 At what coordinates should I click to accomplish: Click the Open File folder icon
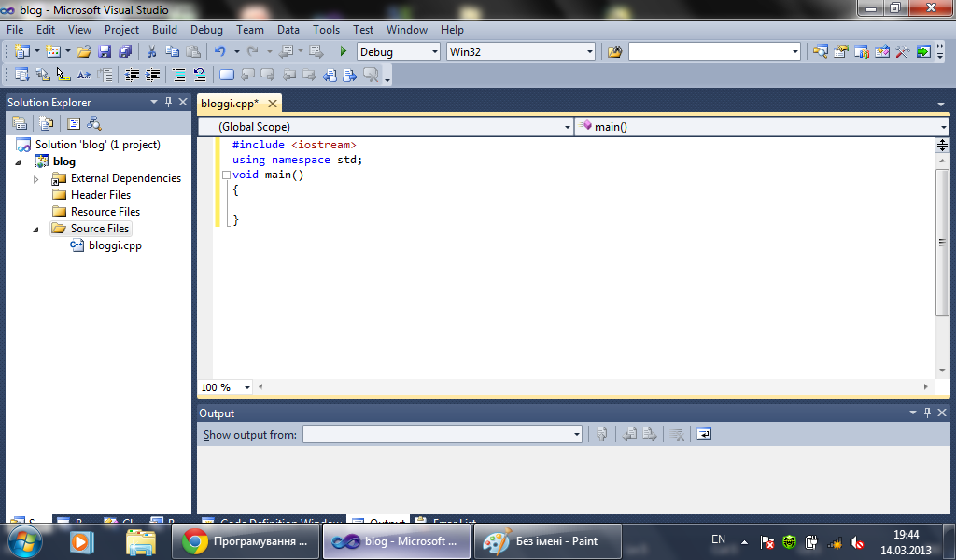click(x=84, y=51)
